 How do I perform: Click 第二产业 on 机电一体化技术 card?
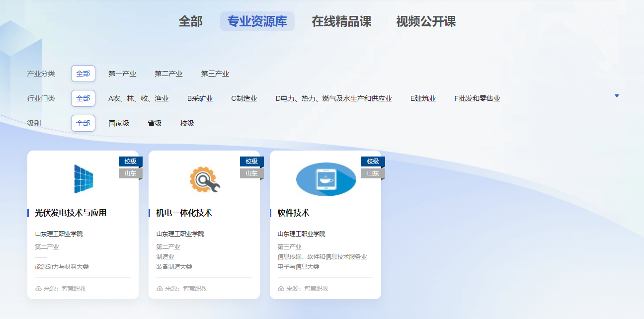[168, 247]
